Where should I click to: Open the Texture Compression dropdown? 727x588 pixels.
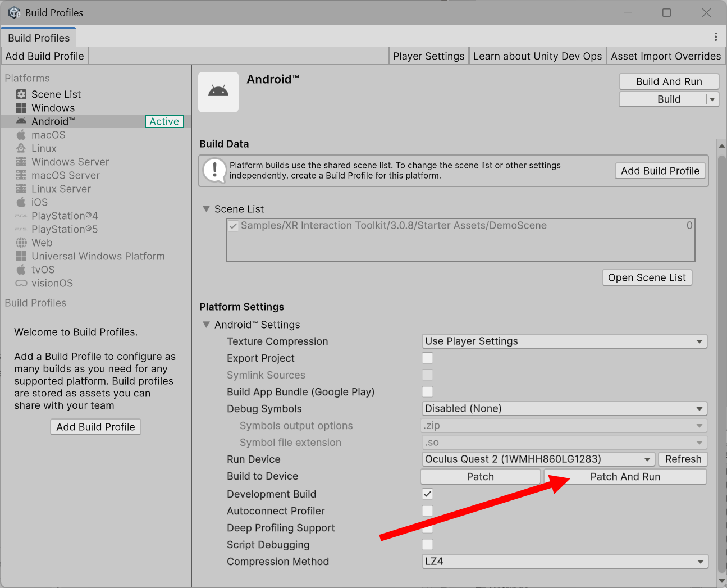[x=564, y=341]
